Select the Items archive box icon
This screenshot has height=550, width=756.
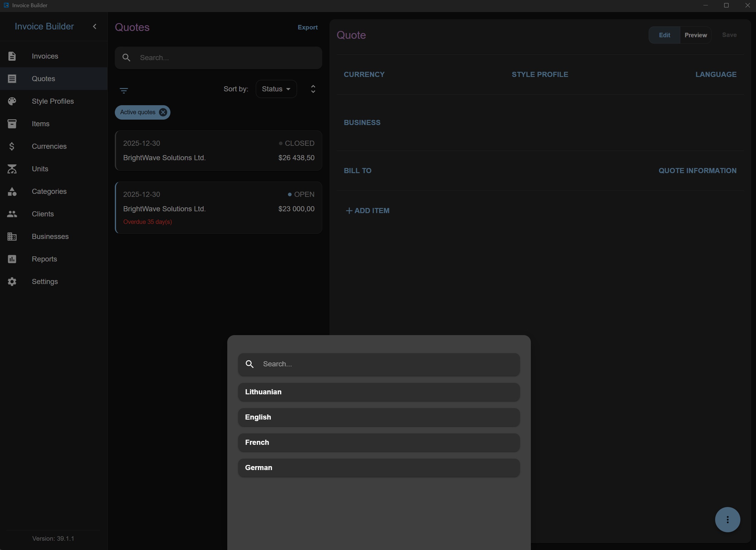(12, 124)
